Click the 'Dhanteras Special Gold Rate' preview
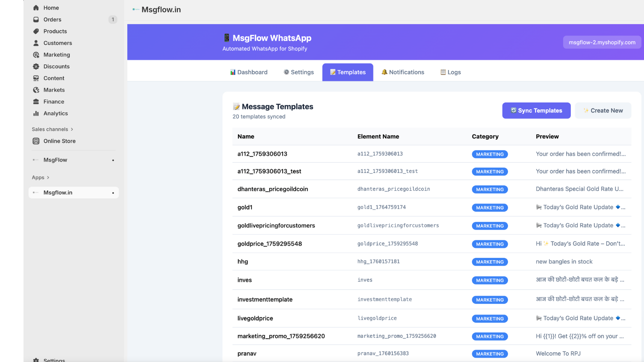This screenshot has width=644, height=362. [580, 189]
